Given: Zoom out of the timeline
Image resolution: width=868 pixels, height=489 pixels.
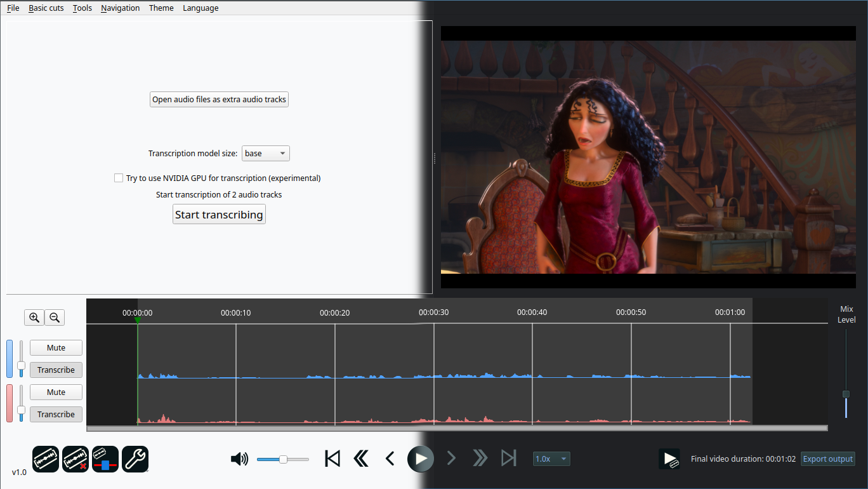Looking at the screenshot, I should point(55,318).
